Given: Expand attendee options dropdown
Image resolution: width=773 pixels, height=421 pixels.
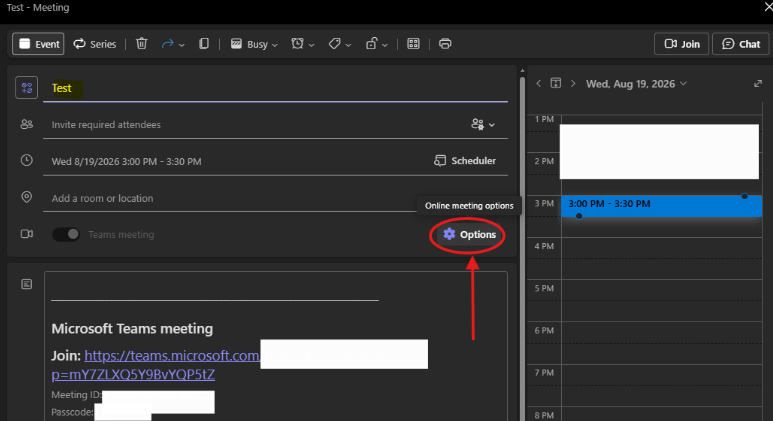Looking at the screenshot, I should click(x=483, y=124).
